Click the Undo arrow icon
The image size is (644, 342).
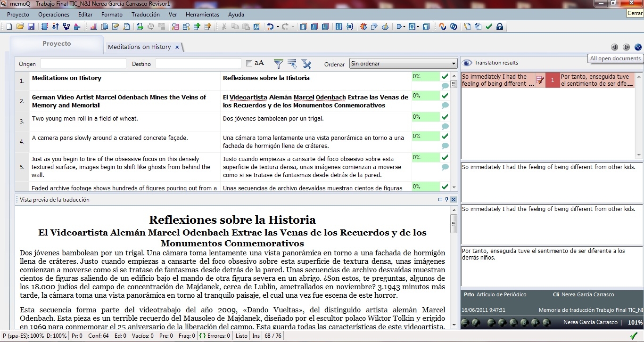click(x=270, y=27)
